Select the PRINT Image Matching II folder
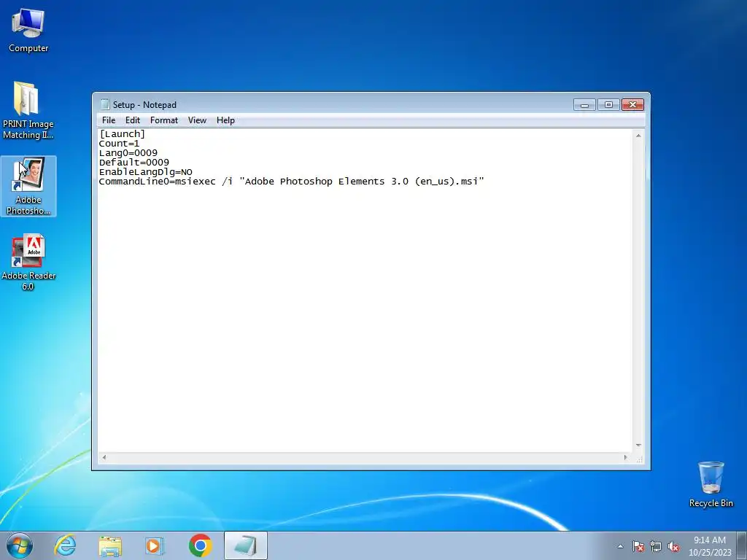The height and width of the screenshot is (560, 747). tap(28, 111)
